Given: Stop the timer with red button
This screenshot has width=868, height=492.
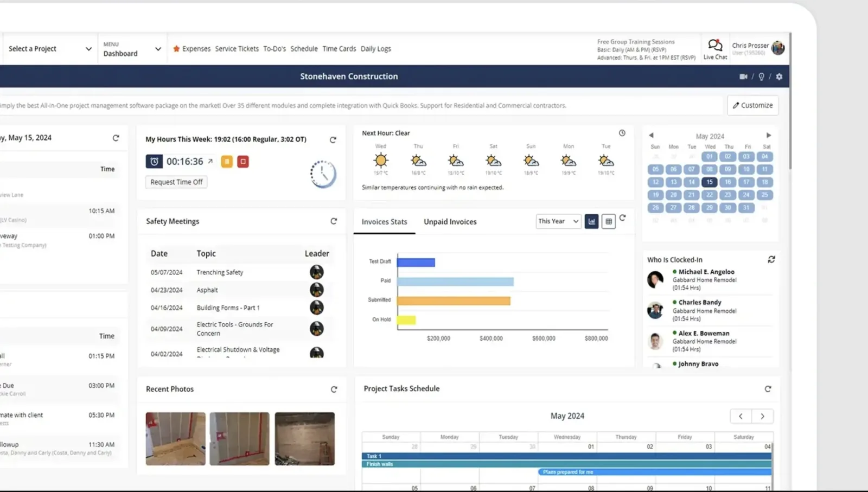Looking at the screenshot, I should [243, 161].
